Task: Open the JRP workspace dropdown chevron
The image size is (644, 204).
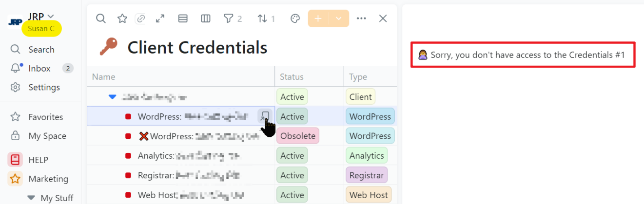Action: point(51,16)
